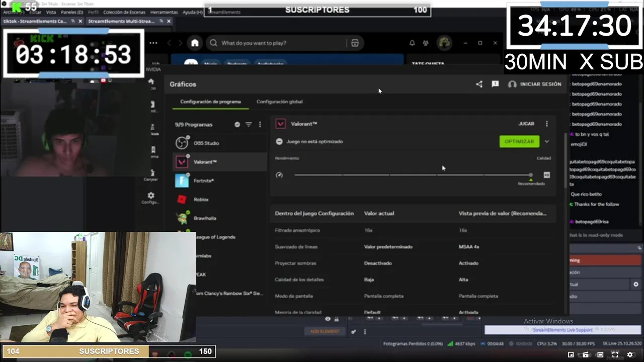
Task: Close the StreamElements Multi-Stream tab
Action: pos(169,21)
